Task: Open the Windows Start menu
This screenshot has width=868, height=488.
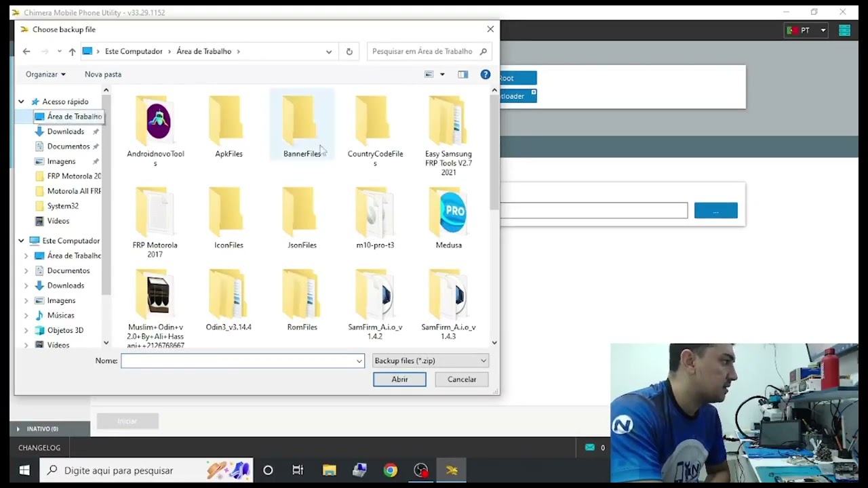Action: tap(24, 470)
